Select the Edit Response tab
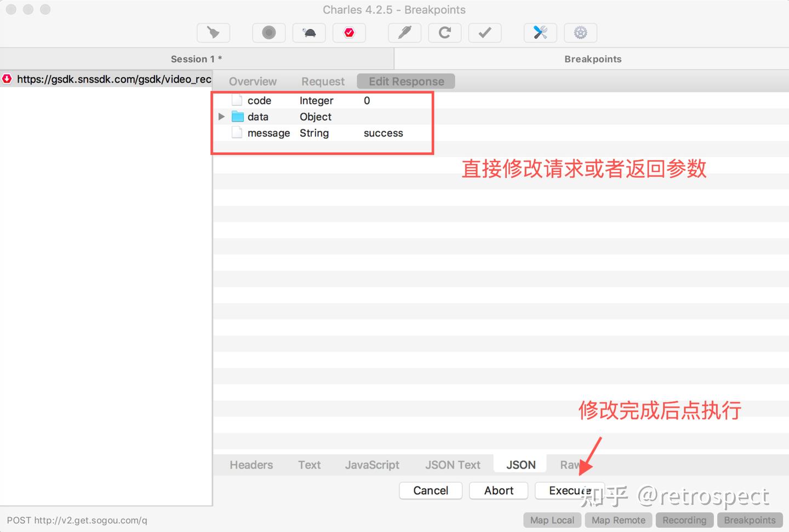 (x=406, y=82)
